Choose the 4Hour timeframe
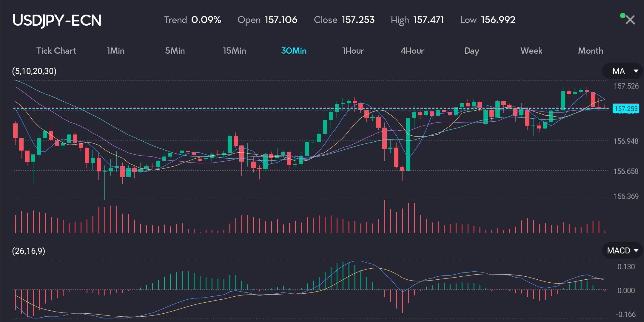The width and height of the screenshot is (644, 322). click(x=412, y=51)
